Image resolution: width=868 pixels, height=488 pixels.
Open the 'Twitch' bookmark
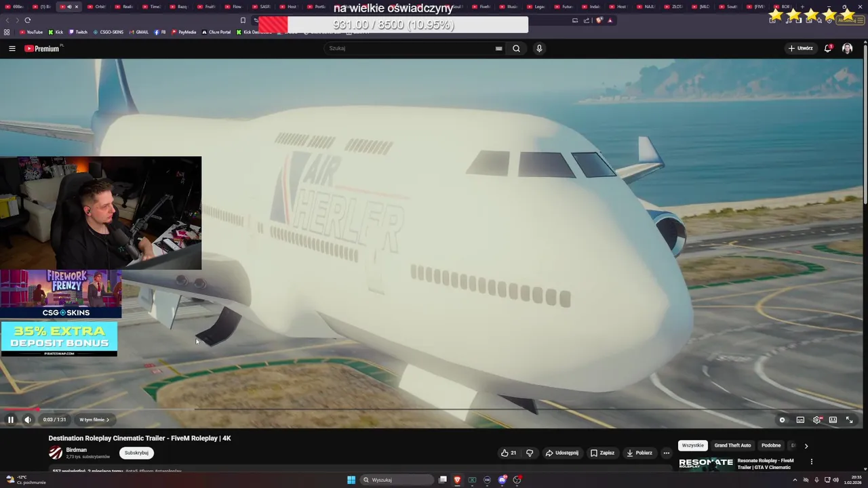pos(78,32)
